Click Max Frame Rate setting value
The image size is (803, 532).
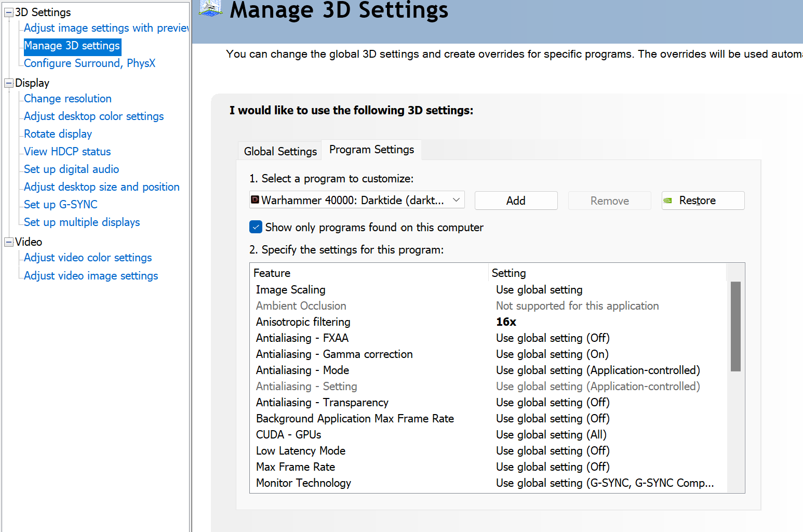(x=552, y=467)
